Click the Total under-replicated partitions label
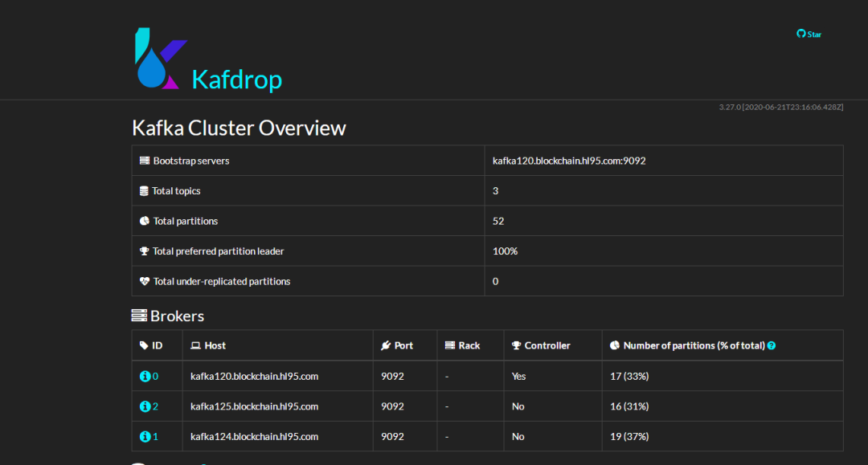868x465 pixels. [222, 281]
